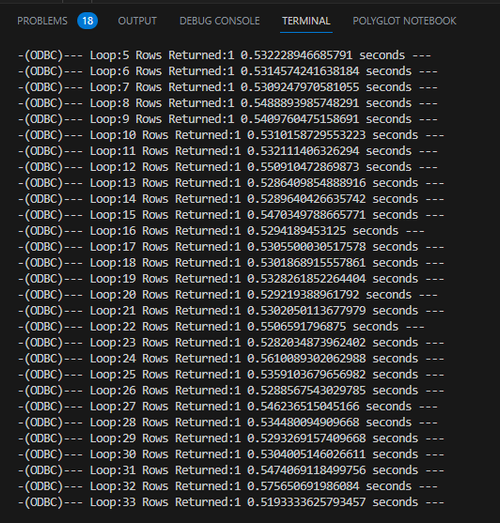Click terminal line for Loop:11
Viewport: 500px width, 523px height.
(x=228, y=151)
